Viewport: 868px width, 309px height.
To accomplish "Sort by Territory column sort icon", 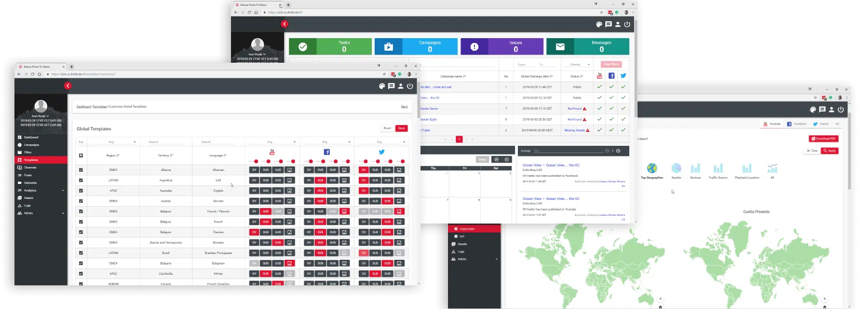I will (172, 155).
